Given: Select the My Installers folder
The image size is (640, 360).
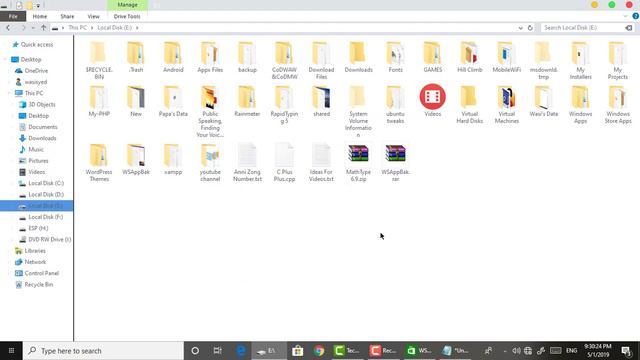Looking at the screenshot, I should tap(580, 61).
